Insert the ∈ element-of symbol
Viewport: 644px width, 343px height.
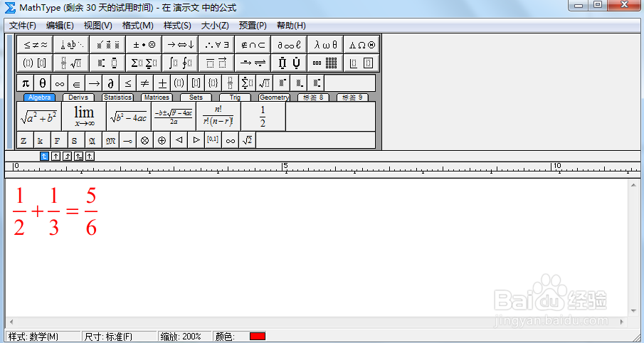[77, 83]
